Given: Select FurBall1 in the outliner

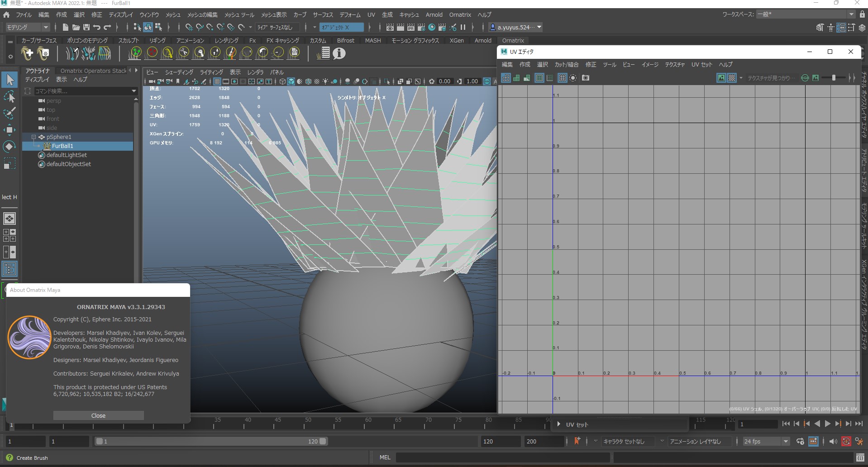Looking at the screenshot, I should tap(62, 146).
